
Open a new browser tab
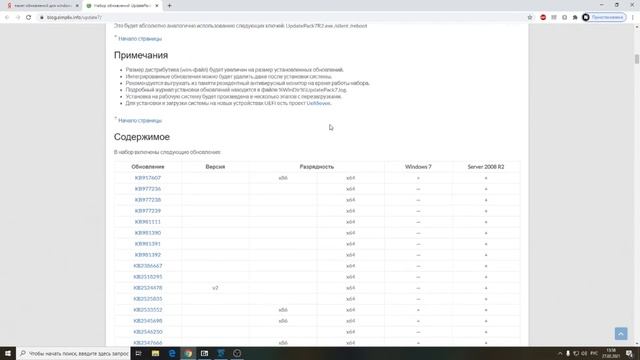tap(169, 6)
